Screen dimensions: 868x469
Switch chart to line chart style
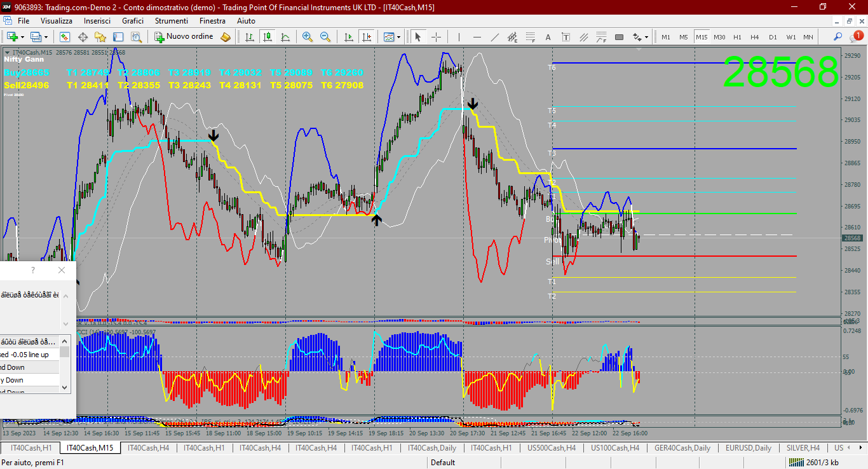click(285, 37)
